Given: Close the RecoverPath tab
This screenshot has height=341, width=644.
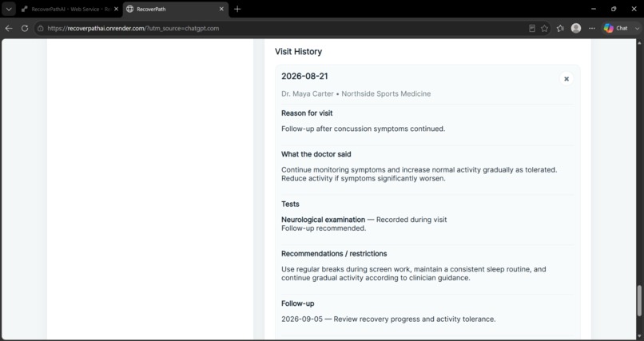Looking at the screenshot, I should pyautogui.click(x=221, y=9).
